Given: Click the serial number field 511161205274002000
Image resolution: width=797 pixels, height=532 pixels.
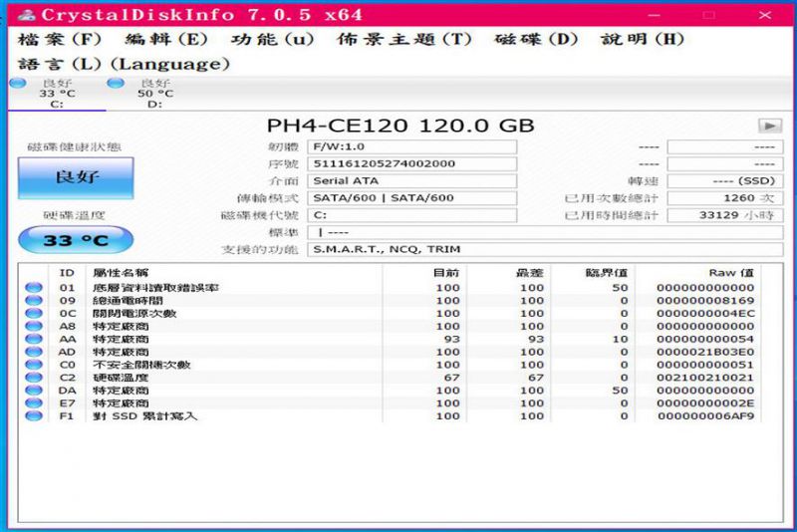Looking at the screenshot, I should pyautogui.click(x=412, y=163).
